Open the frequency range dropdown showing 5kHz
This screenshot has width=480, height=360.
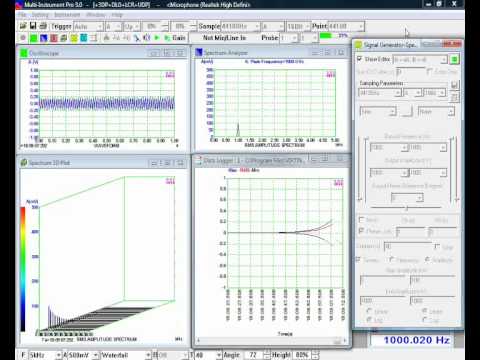45,355
